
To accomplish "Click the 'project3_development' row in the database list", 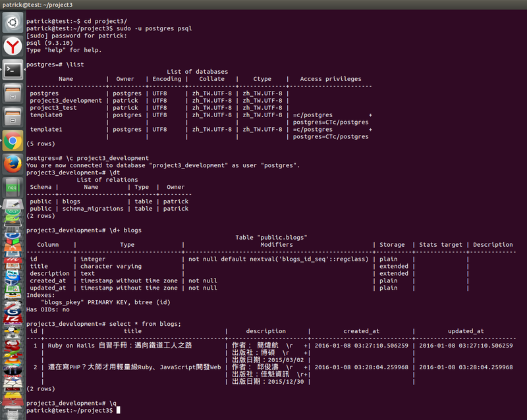I will point(65,101).
